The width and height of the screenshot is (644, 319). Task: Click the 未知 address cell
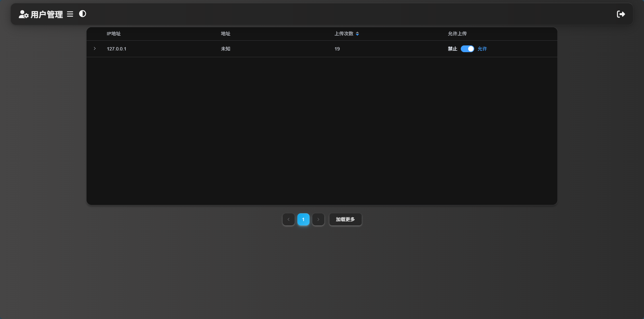(226, 49)
